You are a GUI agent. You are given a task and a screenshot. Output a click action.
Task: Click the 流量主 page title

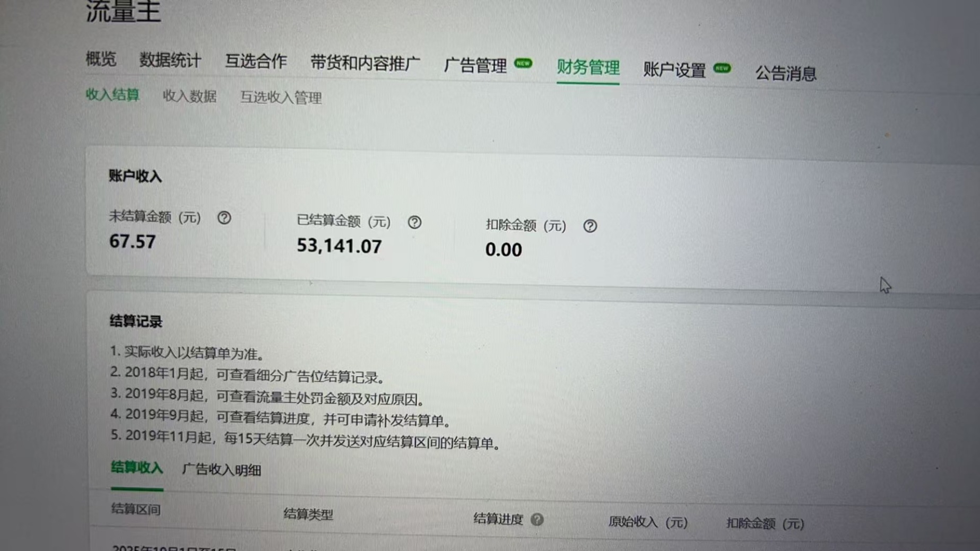point(123,12)
